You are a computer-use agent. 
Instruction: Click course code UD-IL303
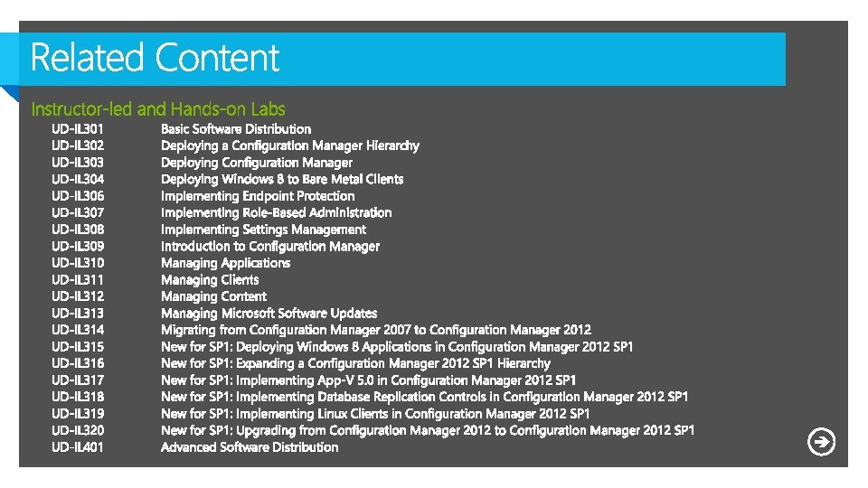78,163
